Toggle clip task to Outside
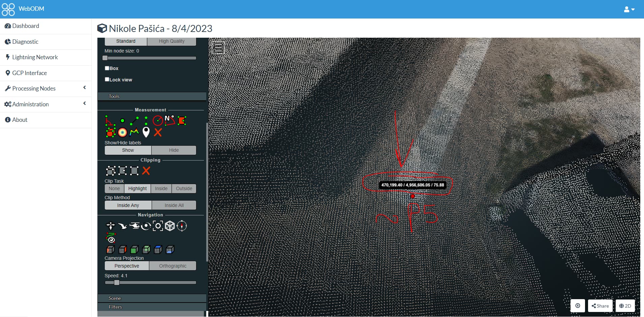The image size is (644, 317). click(184, 188)
